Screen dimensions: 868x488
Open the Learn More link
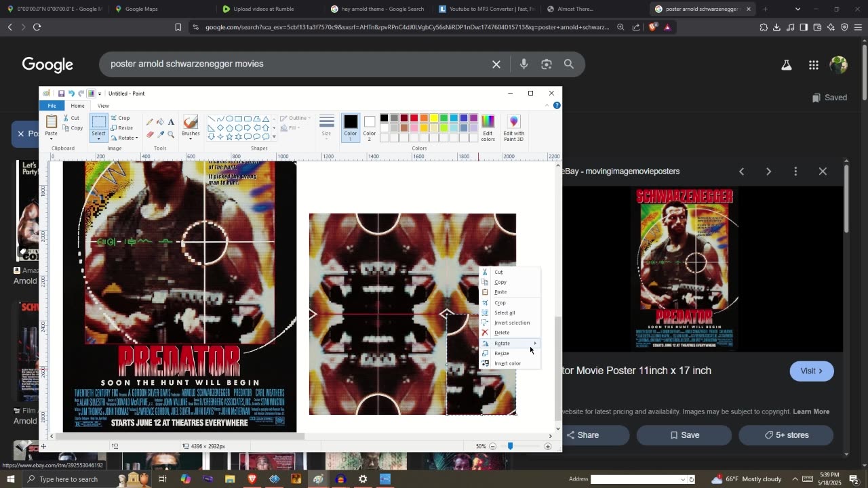[811, 411]
